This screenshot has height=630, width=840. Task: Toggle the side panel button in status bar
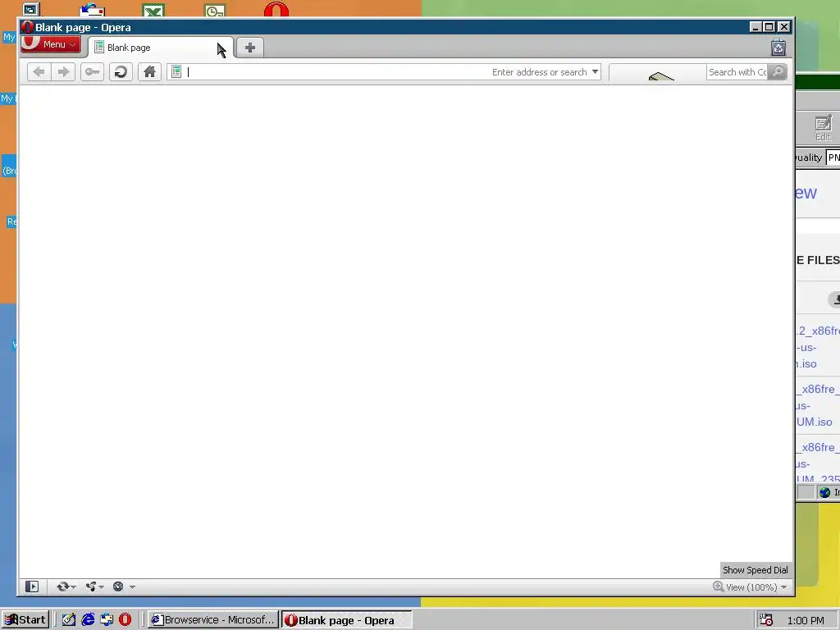[x=32, y=587]
